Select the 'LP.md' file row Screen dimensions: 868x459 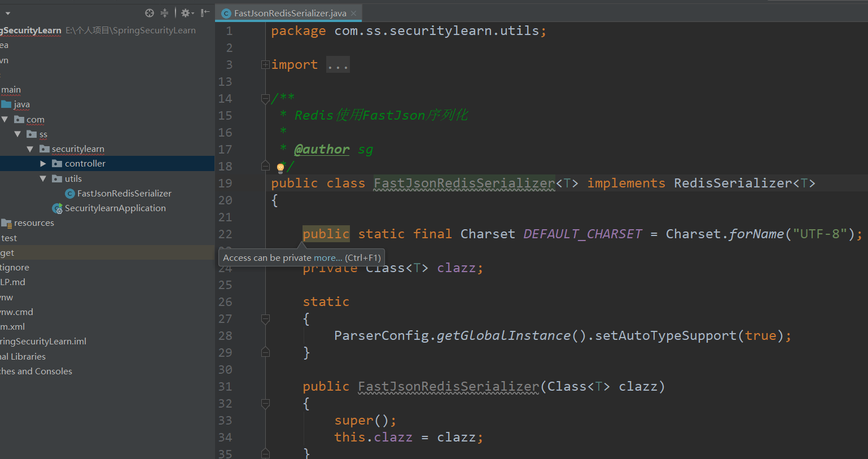tap(107, 282)
